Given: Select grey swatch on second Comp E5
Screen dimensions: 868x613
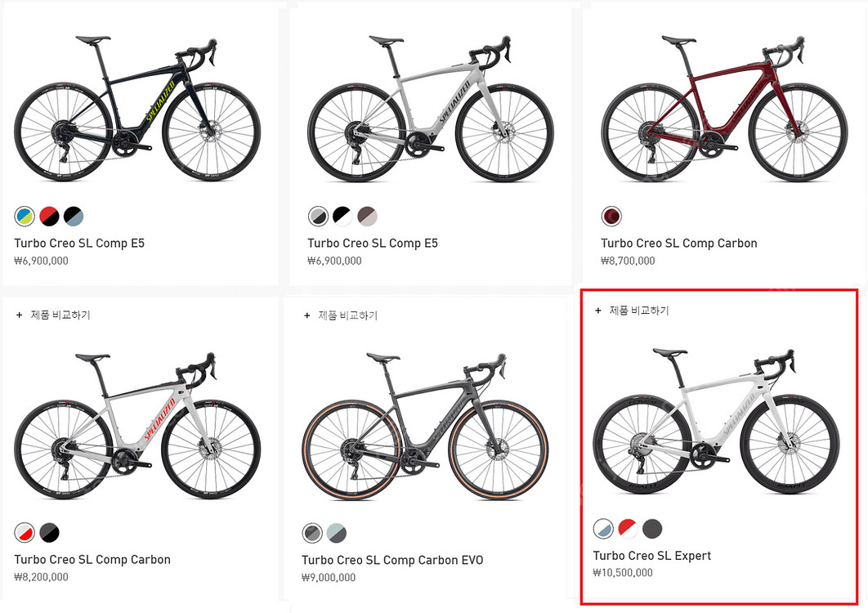Looking at the screenshot, I should 318,216.
